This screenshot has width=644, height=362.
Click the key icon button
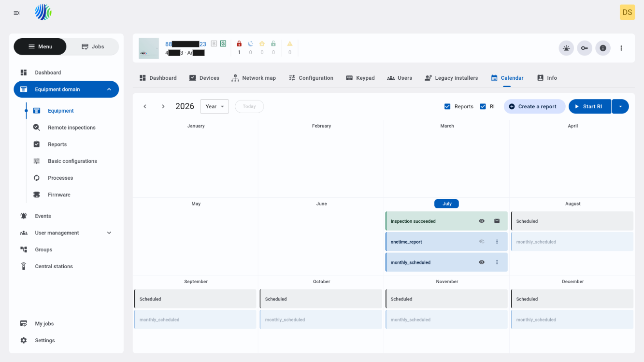pos(585,48)
